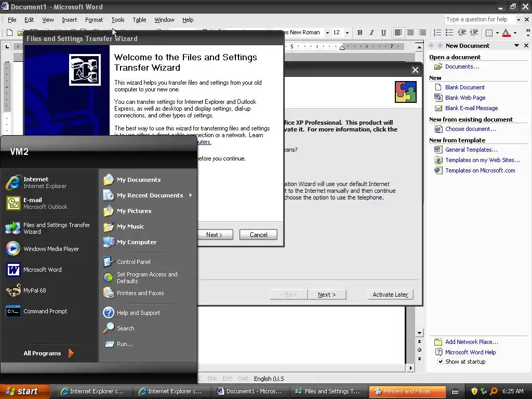Open the Format menu

94,20
